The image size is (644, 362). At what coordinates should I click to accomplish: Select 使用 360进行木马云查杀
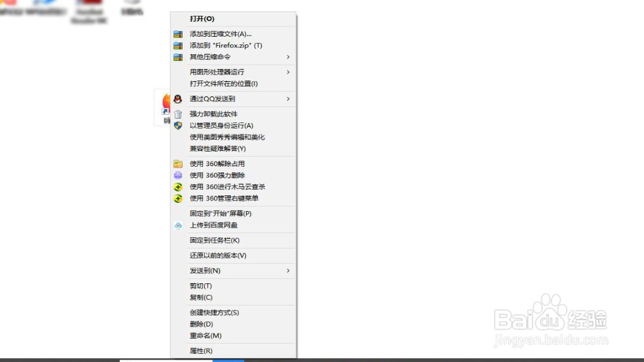click(233, 187)
